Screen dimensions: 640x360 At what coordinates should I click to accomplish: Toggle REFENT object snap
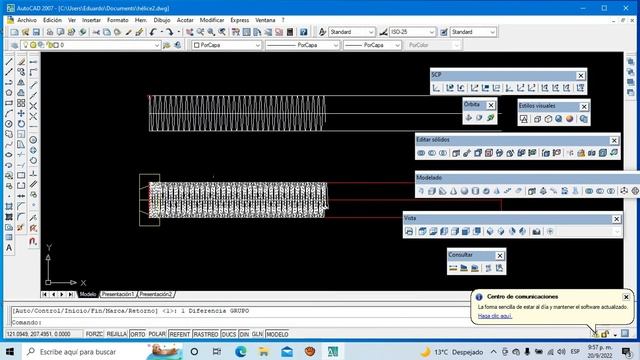point(180,334)
